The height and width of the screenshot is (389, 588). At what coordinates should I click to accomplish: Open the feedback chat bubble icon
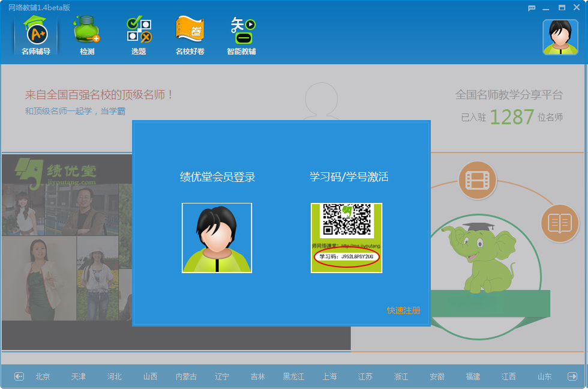532,8
